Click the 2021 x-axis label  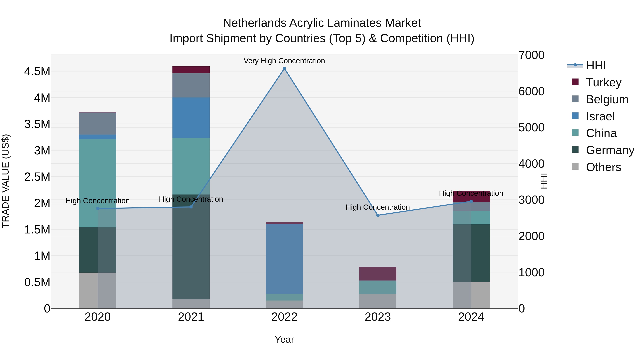tap(191, 317)
